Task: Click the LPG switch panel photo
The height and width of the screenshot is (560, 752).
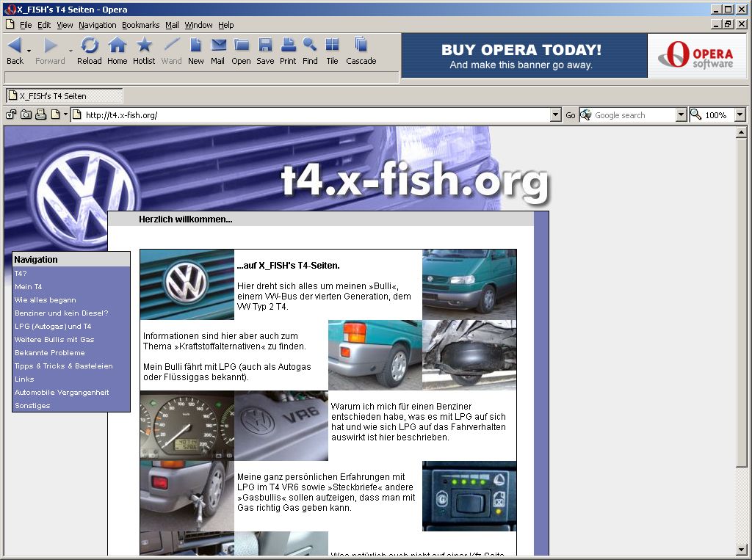Action: click(x=469, y=495)
